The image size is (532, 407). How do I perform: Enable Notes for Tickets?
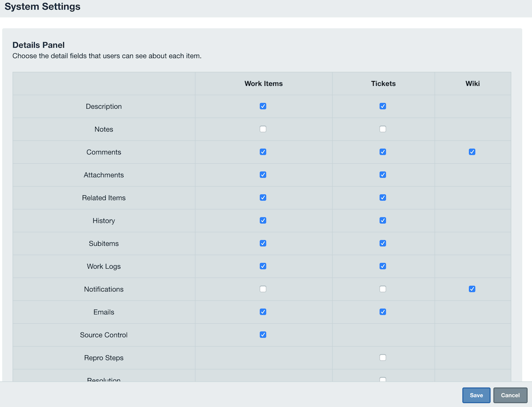pyautogui.click(x=383, y=129)
